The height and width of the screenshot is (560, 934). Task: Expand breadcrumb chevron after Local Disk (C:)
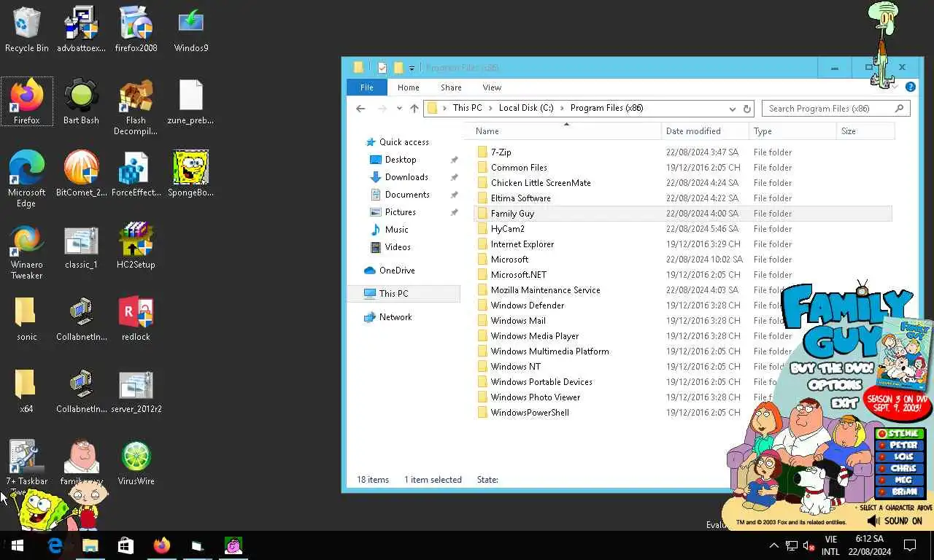pos(562,108)
